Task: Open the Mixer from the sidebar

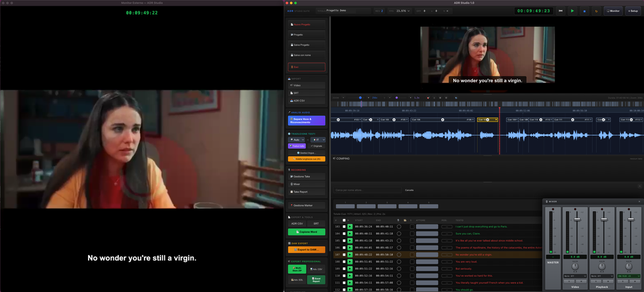Action: pos(307,184)
